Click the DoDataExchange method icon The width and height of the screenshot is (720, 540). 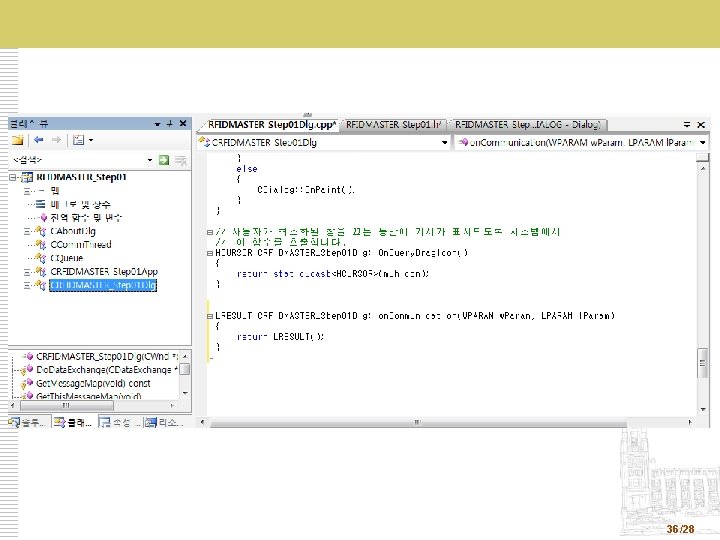click(x=28, y=370)
